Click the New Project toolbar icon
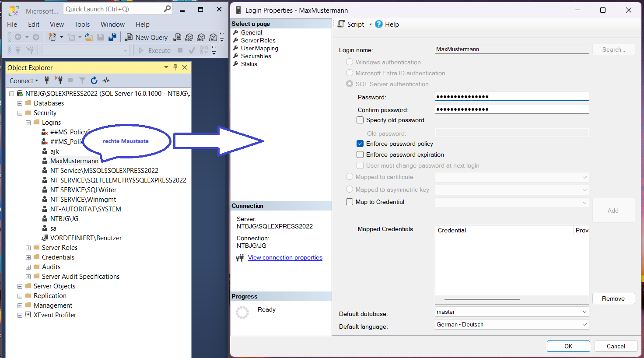 (x=52, y=37)
